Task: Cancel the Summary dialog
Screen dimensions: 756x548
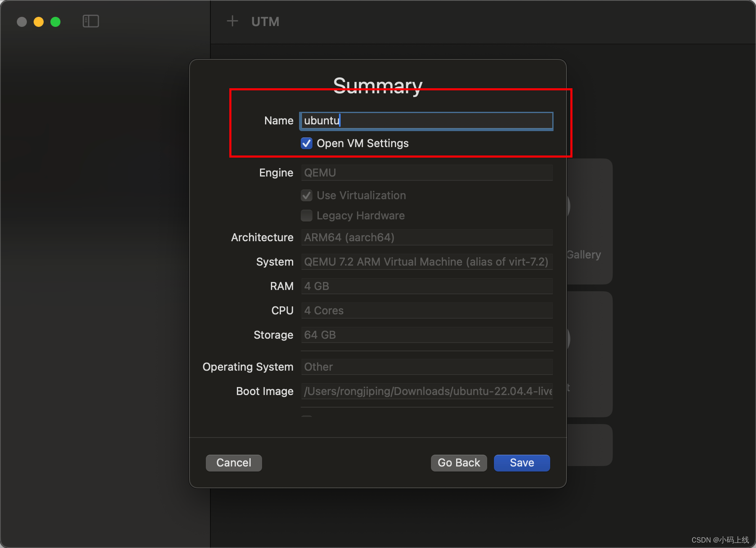Action: coord(234,463)
